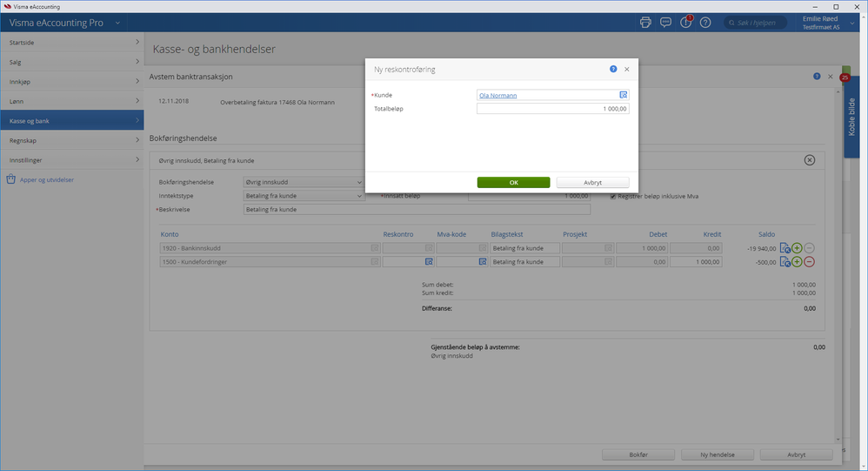Close the Avstem banktransaksjon panel
This screenshot has height=471, width=868.
click(831, 77)
